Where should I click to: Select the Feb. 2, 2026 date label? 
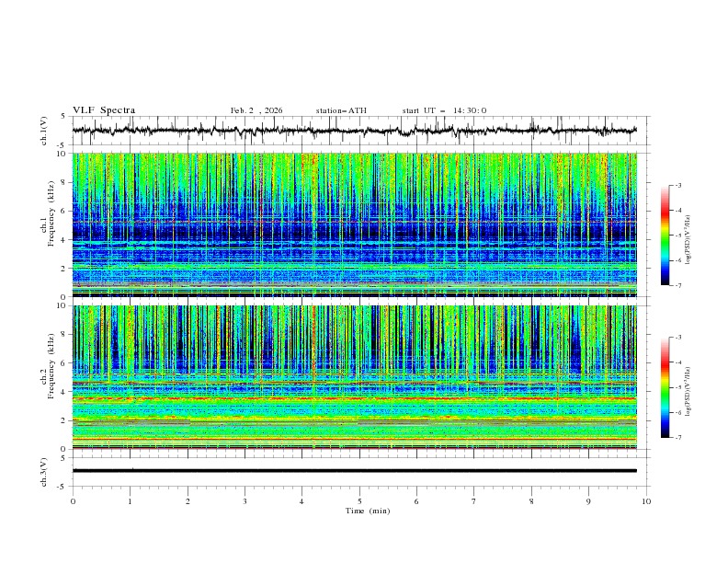pos(256,110)
